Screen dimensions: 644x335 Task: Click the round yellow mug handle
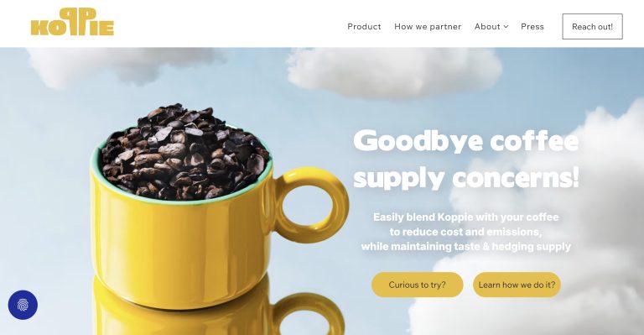coord(310,205)
